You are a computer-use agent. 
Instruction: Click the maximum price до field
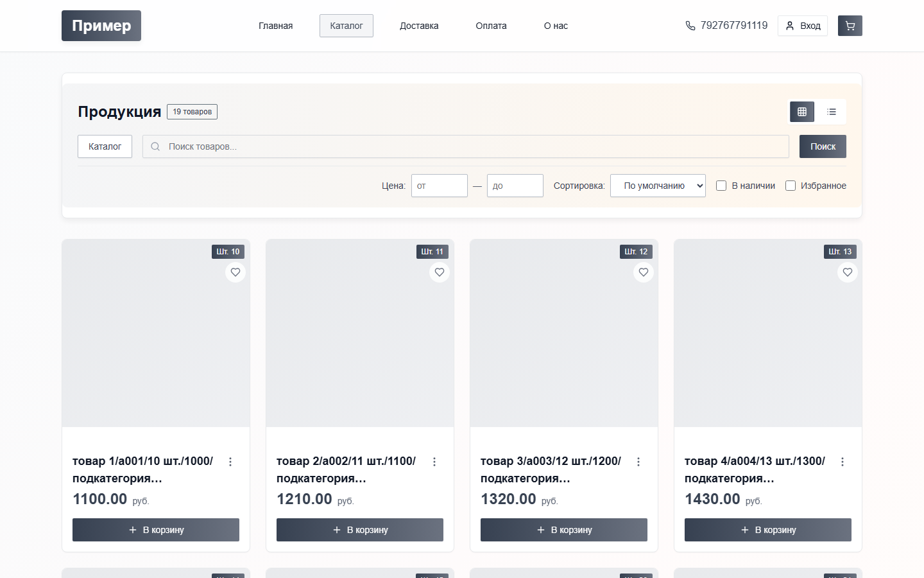click(515, 186)
